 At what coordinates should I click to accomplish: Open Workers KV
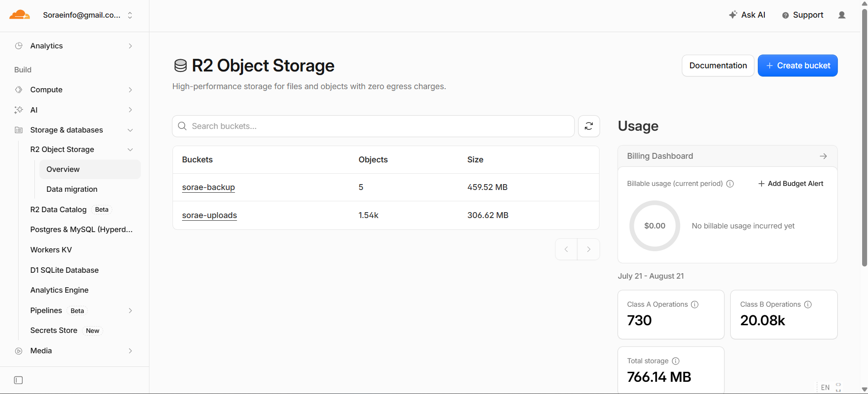point(51,250)
